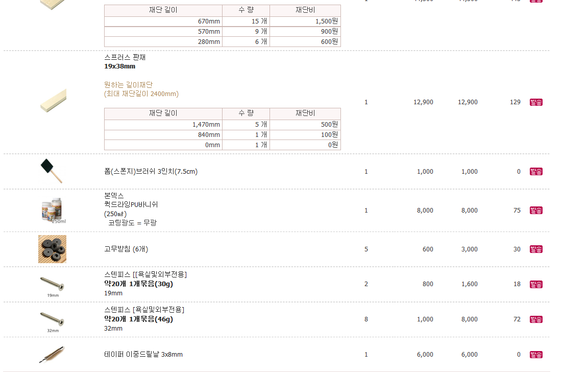Open the rubber feet 고무받침 thumbnail
The width and height of the screenshot is (588, 372).
click(52, 249)
